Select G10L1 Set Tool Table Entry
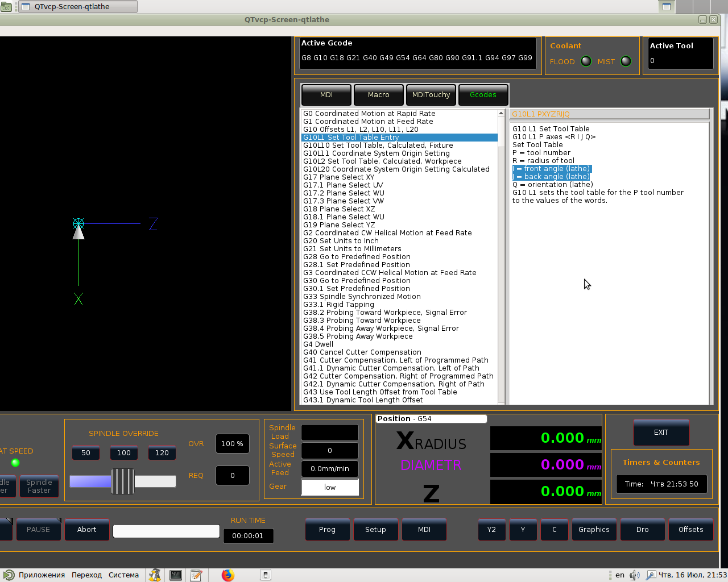 (x=399, y=138)
